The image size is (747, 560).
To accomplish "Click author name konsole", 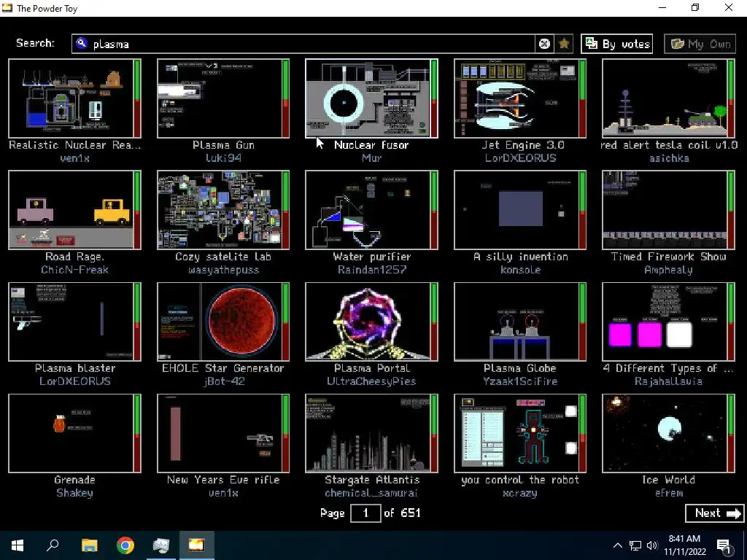I will (x=520, y=270).
